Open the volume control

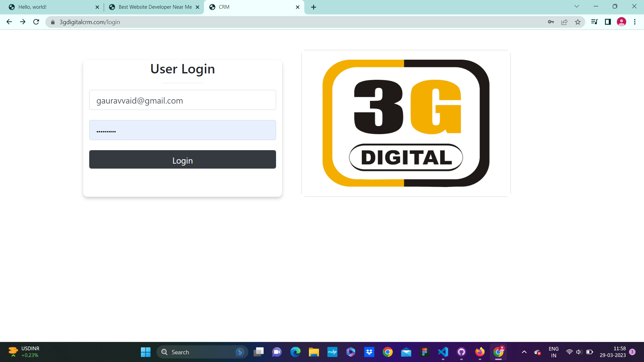(x=579, y=352)
